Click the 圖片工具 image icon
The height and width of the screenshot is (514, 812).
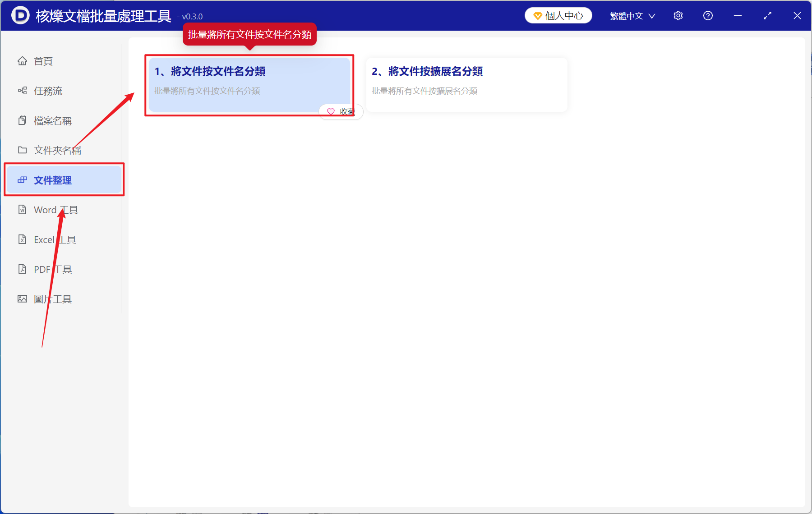[22, 299]
